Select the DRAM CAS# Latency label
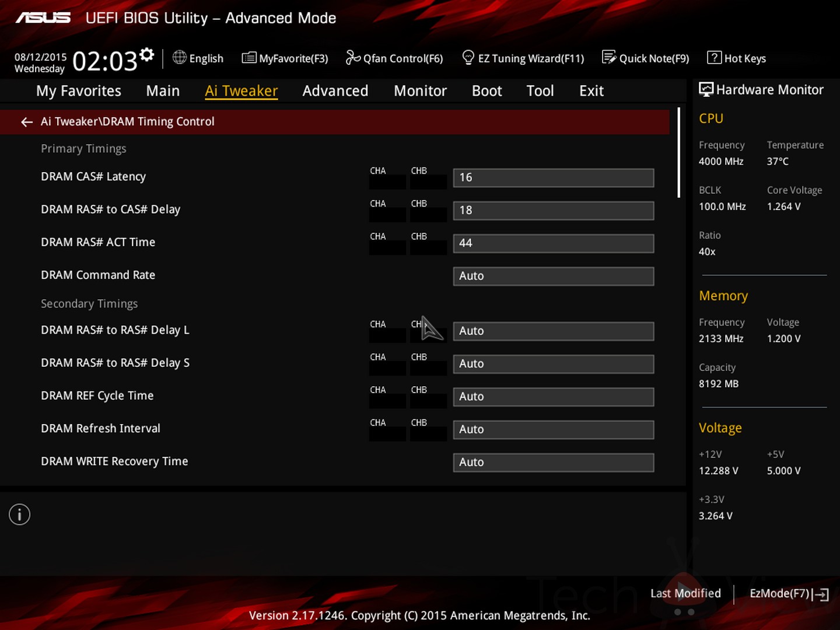 (x=93, y=177)
